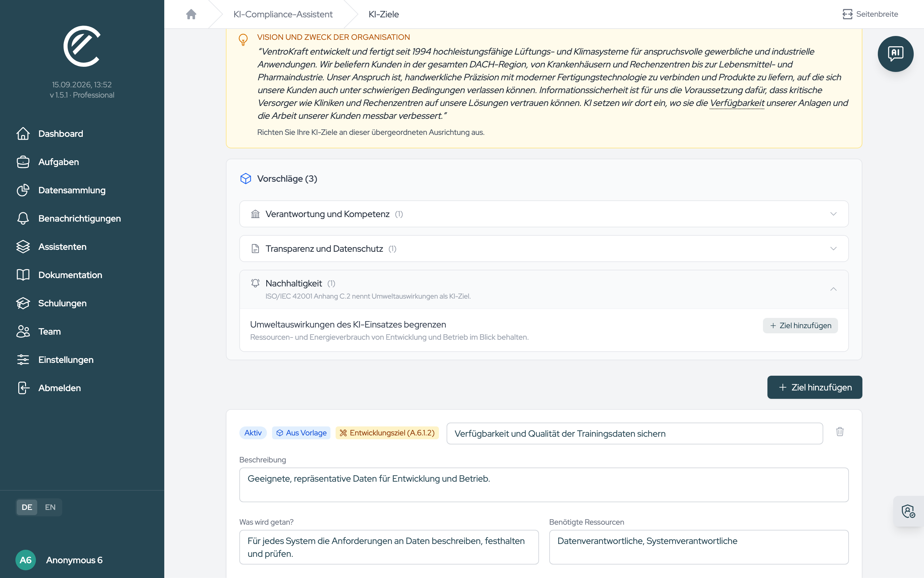Click the Seitenbreite label
This screenshot has width=924, height=578.
877,14
